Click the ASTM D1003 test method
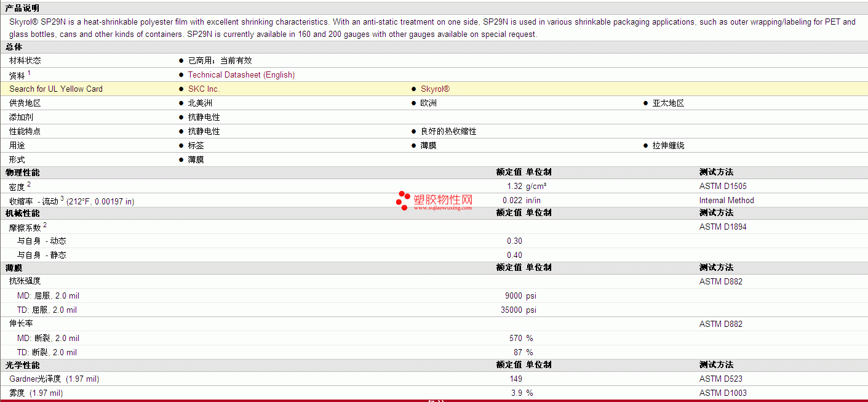 tap(723, 393)
